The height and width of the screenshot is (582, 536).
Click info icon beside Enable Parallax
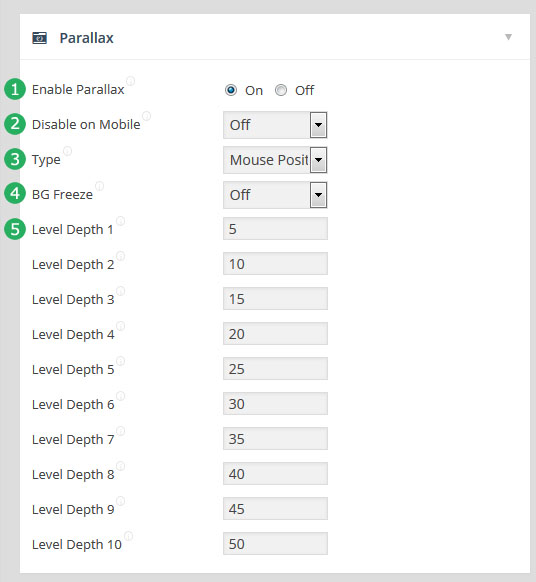pyautogui.click(x=130, y=81)
